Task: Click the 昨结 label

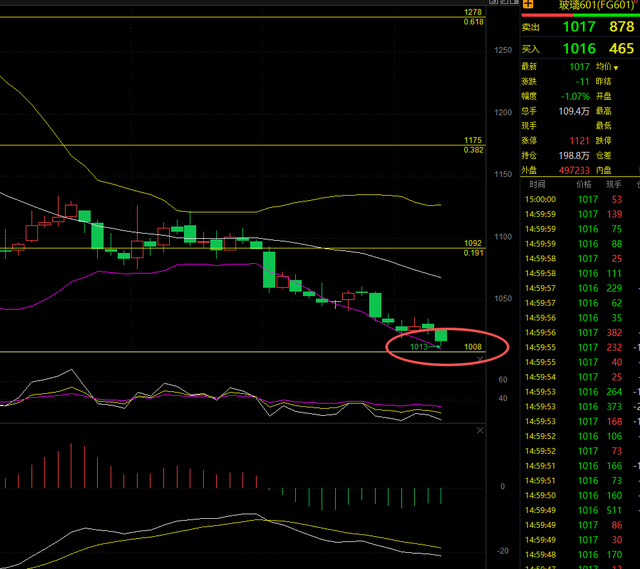Action: [x=603, y=82]
